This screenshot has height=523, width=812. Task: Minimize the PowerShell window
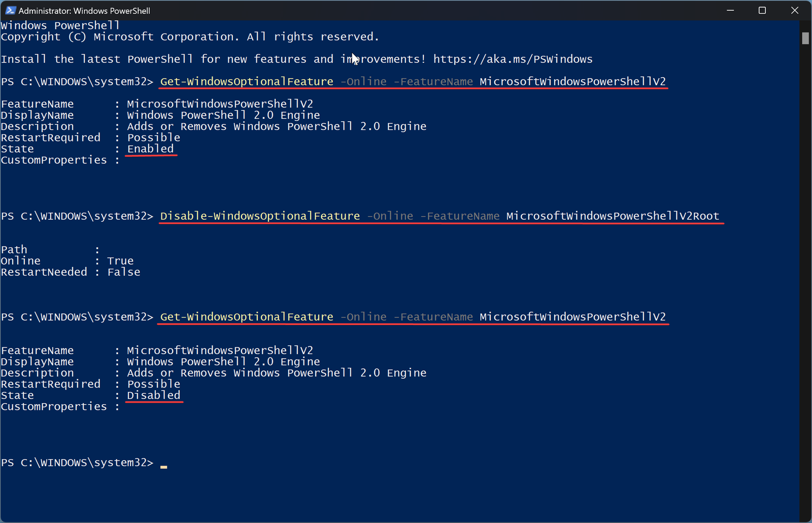point(730,10)
